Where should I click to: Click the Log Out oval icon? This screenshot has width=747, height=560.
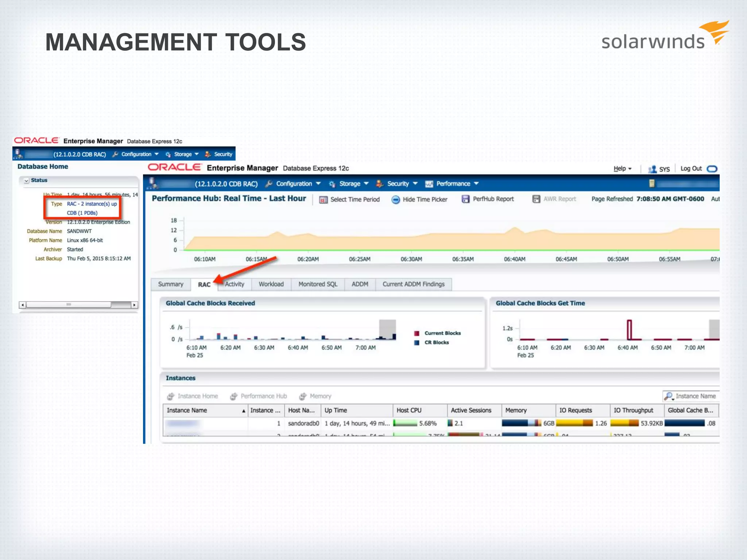tap(712, 169)
